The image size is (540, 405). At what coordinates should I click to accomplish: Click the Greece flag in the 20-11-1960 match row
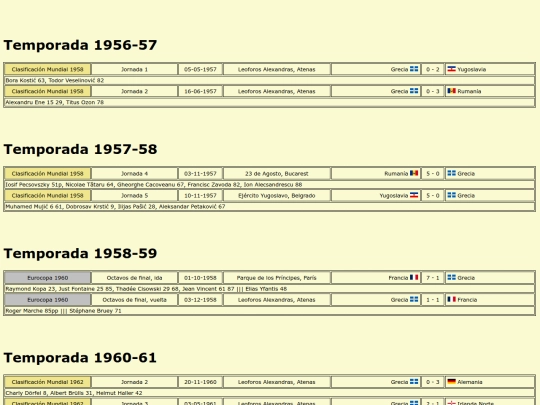(x=414, y=382)
